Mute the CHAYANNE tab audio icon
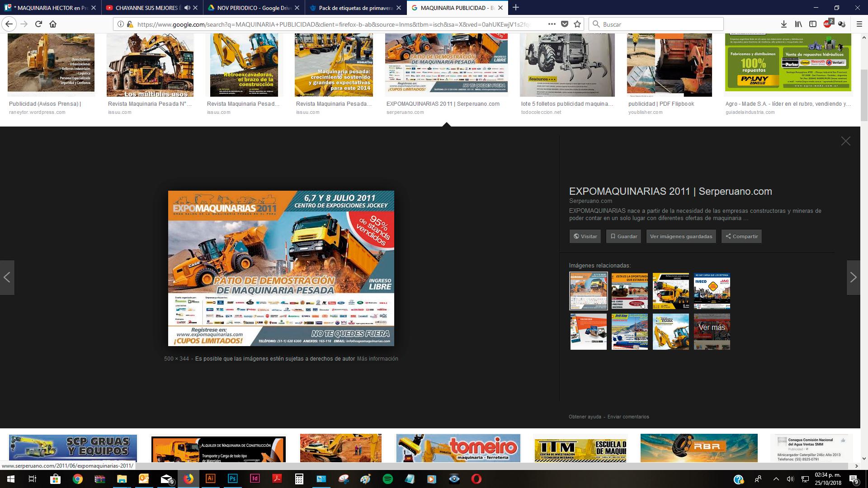The image size is (868, 488). (187, 8)
